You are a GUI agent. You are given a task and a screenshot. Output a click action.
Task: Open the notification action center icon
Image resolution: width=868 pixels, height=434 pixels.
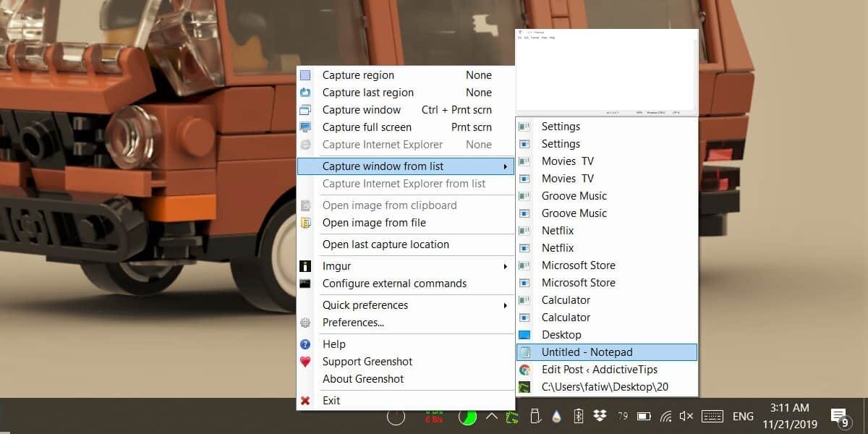coord(838,417)
